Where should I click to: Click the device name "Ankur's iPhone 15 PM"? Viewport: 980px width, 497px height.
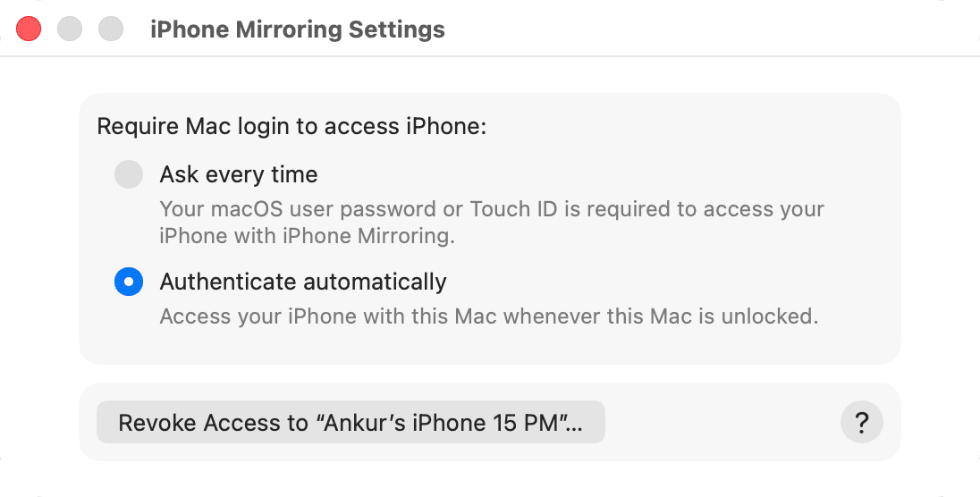[447, 423]
